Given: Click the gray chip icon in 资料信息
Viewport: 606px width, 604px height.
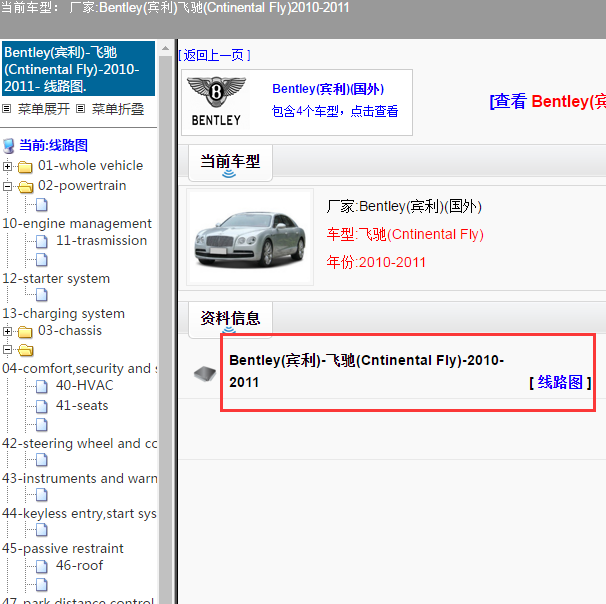Looking at the screenshot, I should point(205,374).
